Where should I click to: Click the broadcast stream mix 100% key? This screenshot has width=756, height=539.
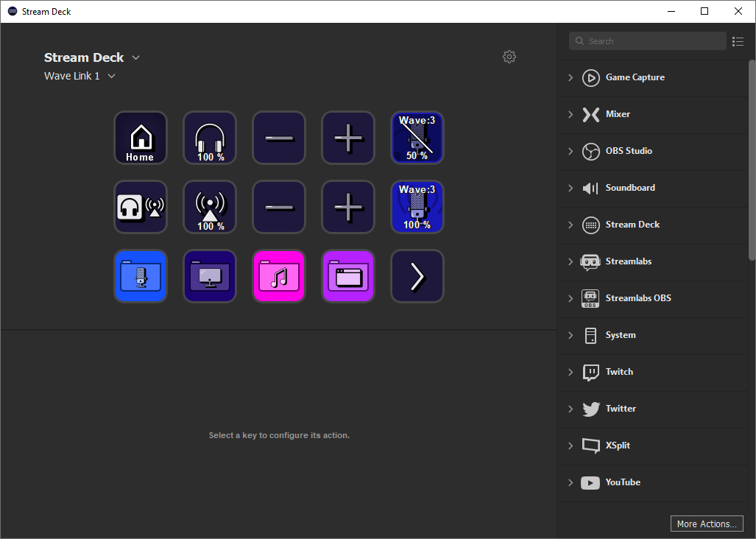(x=210, y=207)
